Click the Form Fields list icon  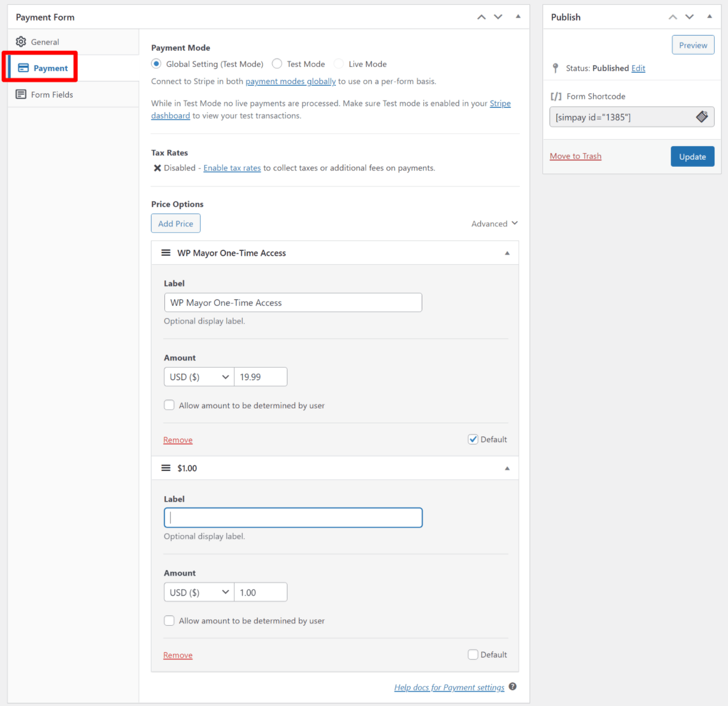[x=21, y=94]
